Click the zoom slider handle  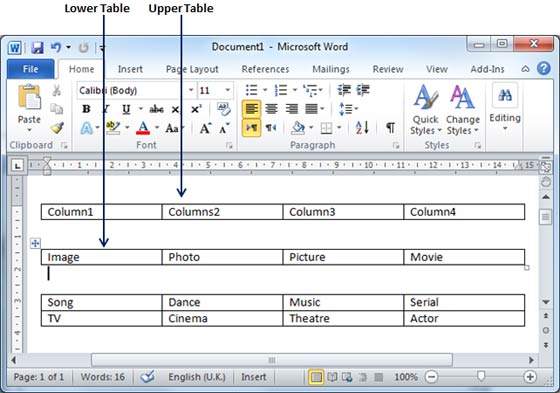[481, 376]
